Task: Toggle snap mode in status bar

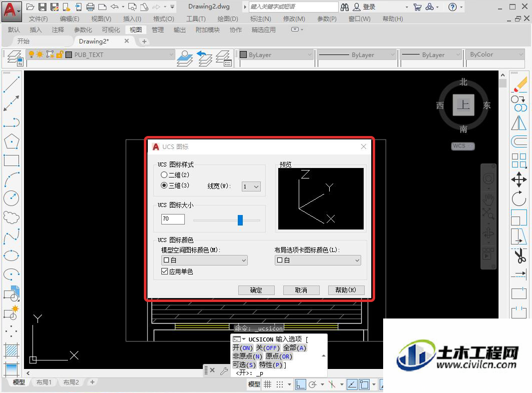Action: click(x=279, y=384)
